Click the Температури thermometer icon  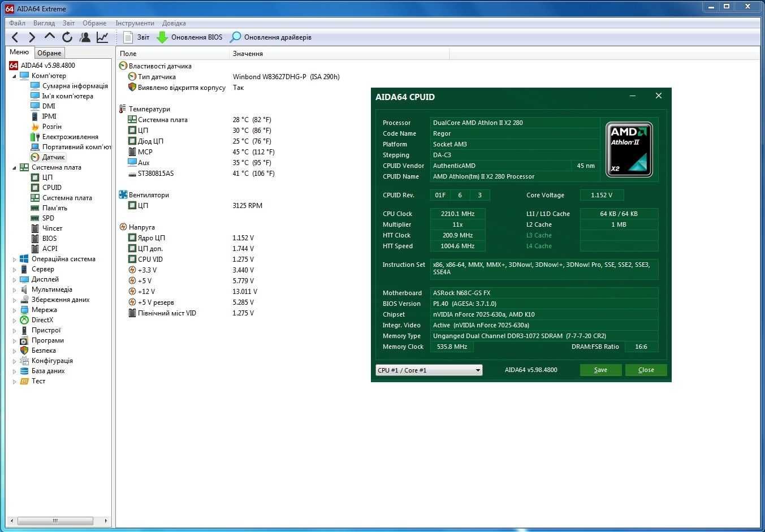tap(123, 109)
